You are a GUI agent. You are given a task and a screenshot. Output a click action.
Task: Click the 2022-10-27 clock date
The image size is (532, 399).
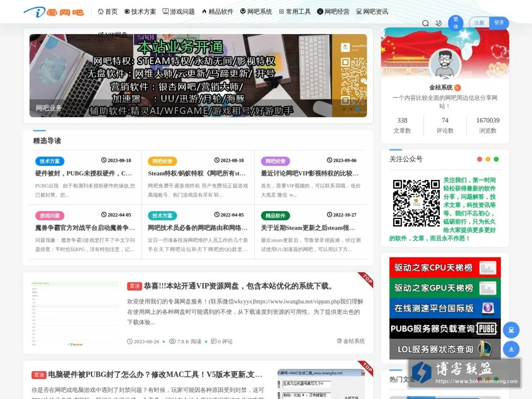click(x=342, y=215)
